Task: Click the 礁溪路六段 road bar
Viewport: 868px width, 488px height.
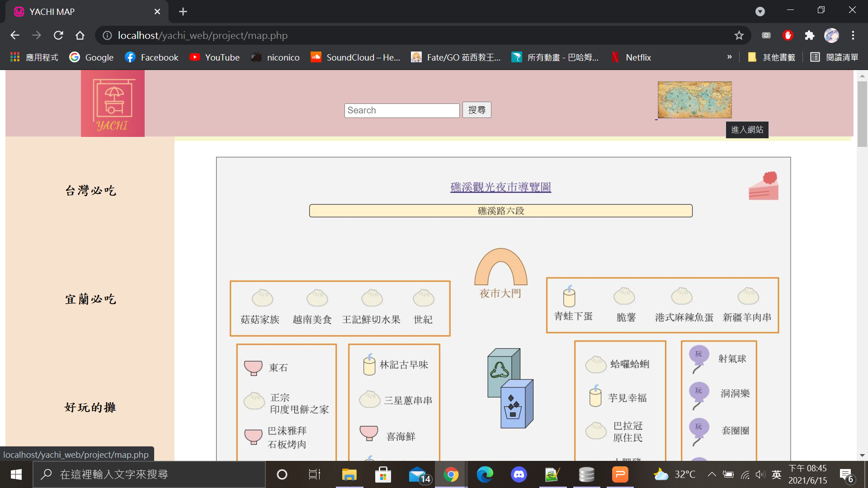Action: 501,211
